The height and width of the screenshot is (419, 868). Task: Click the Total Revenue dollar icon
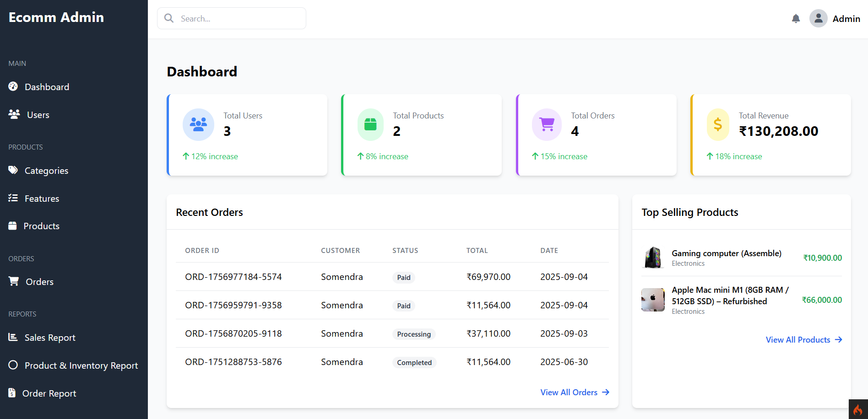tap(718, 124)
